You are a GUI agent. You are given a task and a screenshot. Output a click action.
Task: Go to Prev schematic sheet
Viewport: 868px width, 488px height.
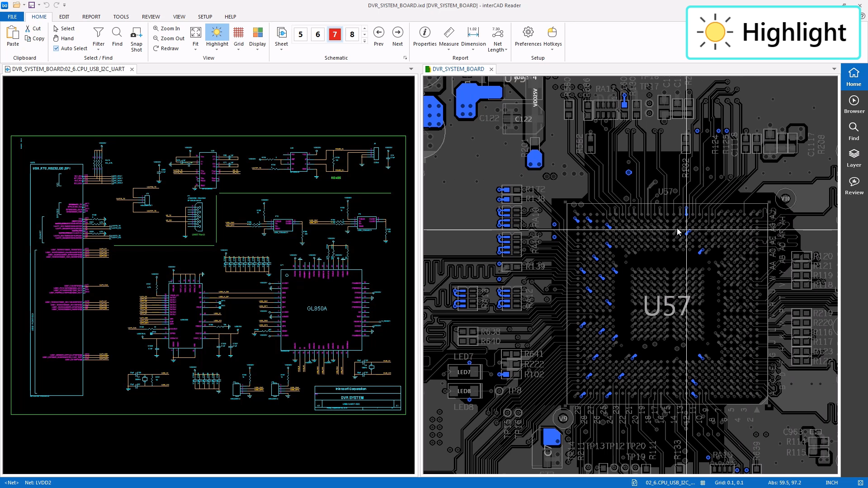[378, 33]
